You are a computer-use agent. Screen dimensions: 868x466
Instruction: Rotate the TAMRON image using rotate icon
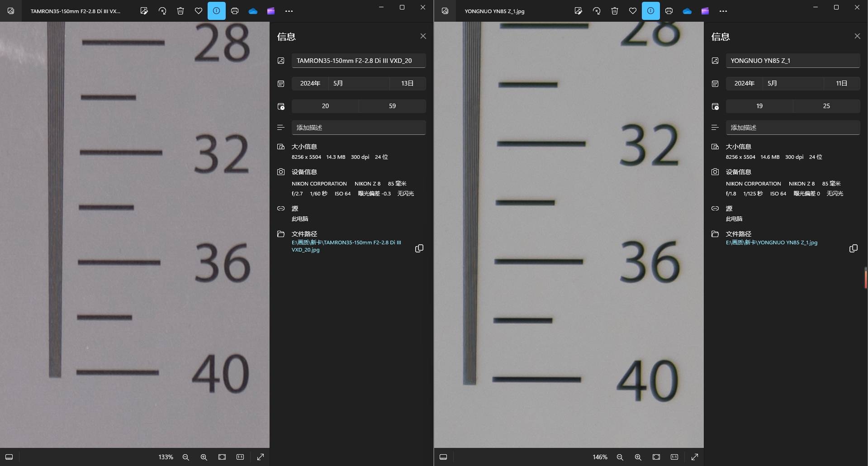coord(162,11)
